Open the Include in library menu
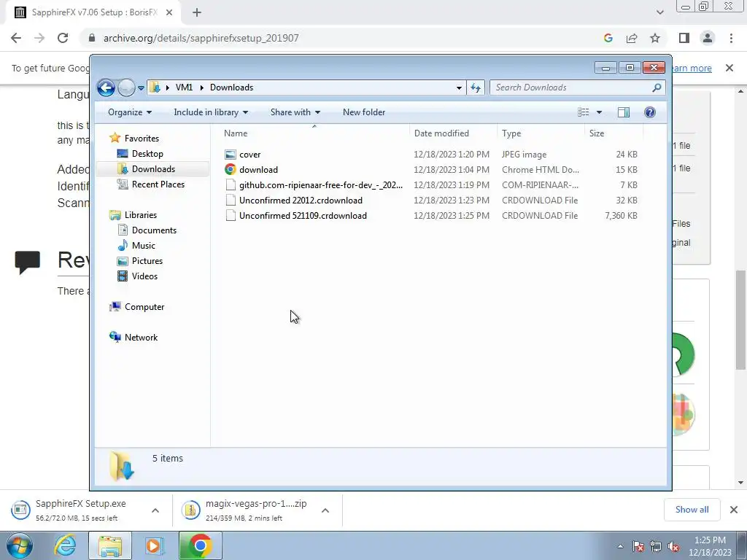This screenshot has height=560, width=747. pos(211,112)
